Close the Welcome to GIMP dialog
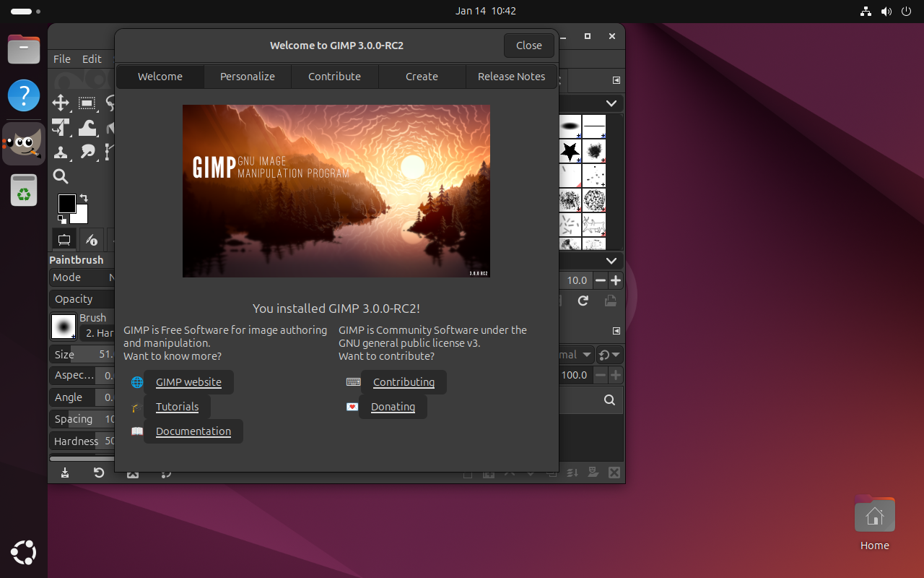 (529, 45)
